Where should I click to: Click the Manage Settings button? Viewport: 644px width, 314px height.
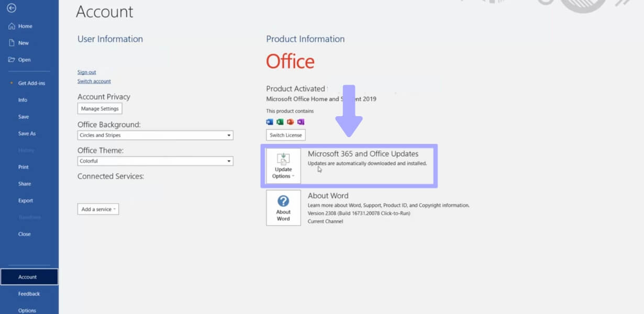click(x=99, y=108)
